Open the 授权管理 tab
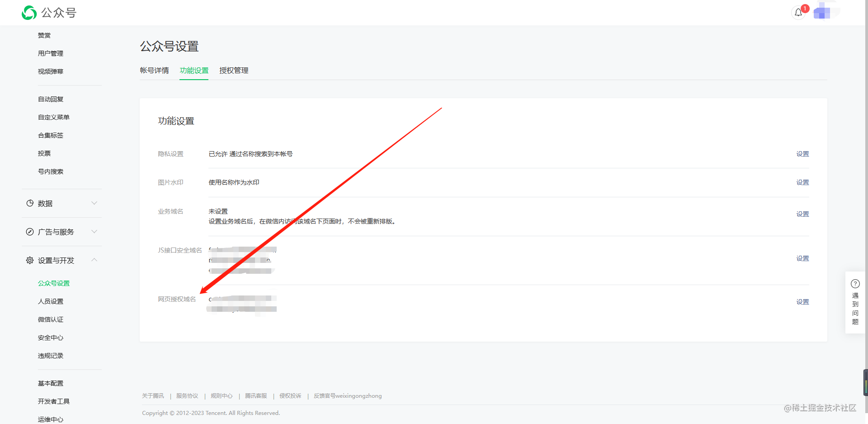The width and height of the screenshot is (868, 424). (234, 71)
